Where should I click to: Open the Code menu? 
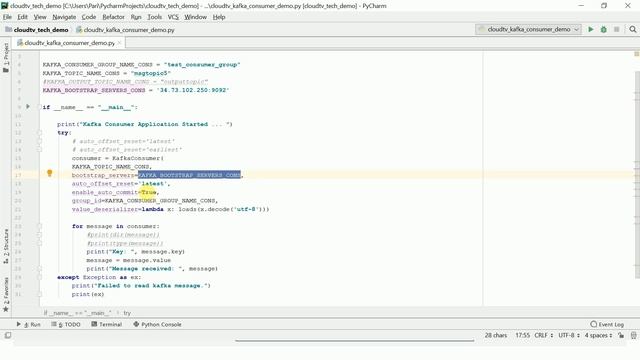pyautogui.click(x=89, y=17)
